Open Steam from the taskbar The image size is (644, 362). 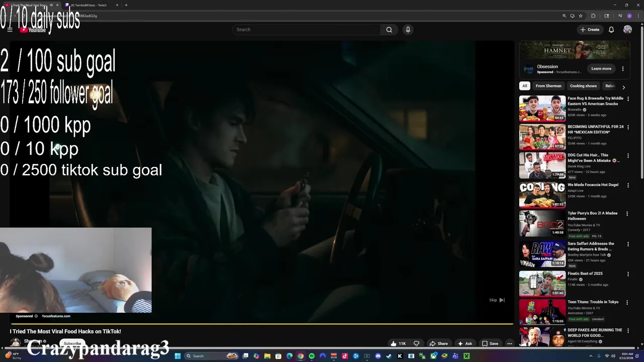(389, 356)
